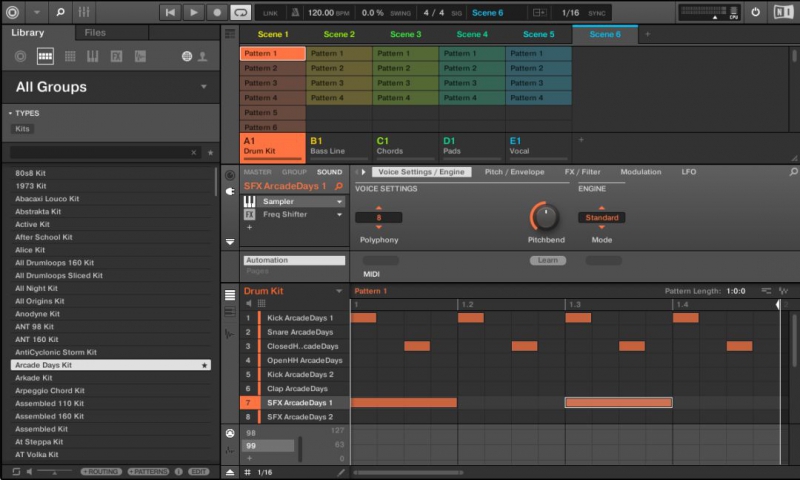Select All Night Kit in results
The width and height of the screenshot is (800, 480).
[x=111, y=288]
